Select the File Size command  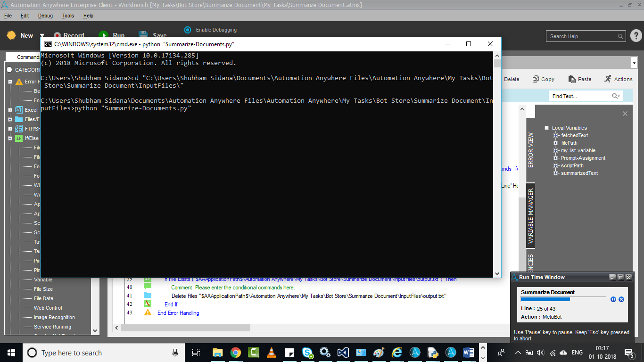[x=43, y=289]
